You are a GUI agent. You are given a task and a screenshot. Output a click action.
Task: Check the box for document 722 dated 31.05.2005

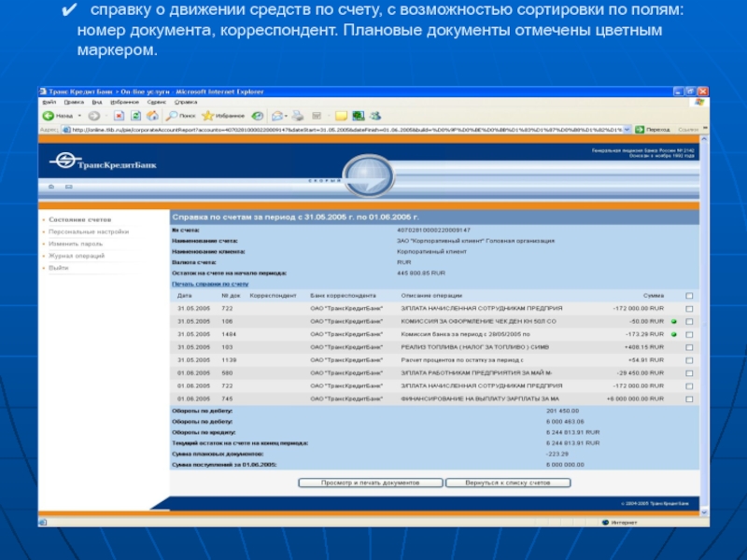tap(689, 308)
